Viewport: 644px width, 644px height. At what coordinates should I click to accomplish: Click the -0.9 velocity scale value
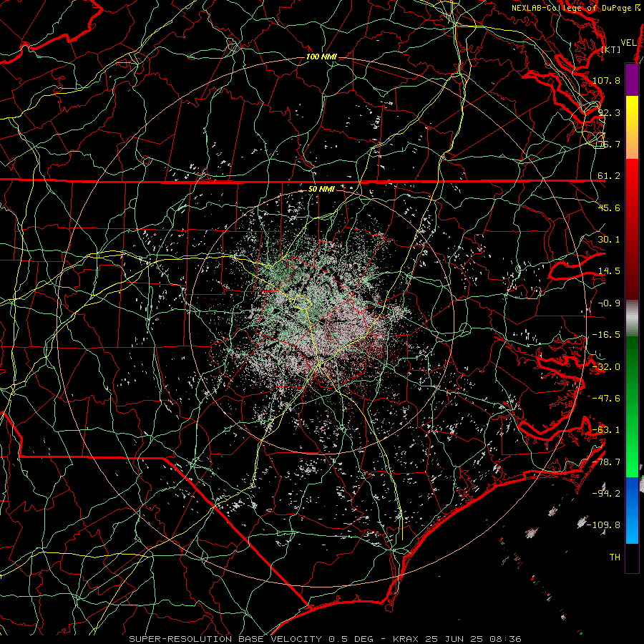point(609,303)
